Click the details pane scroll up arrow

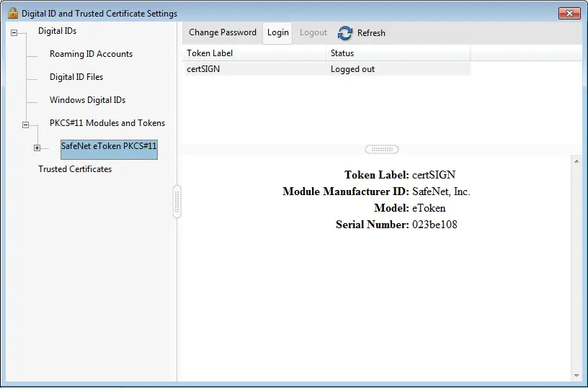[x=576, y=161]
